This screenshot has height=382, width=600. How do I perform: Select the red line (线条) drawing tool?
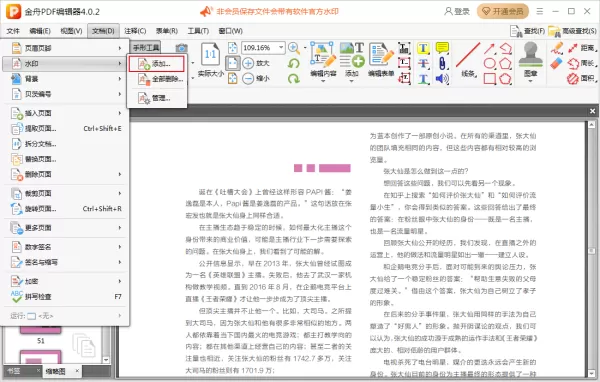[468, 56]
